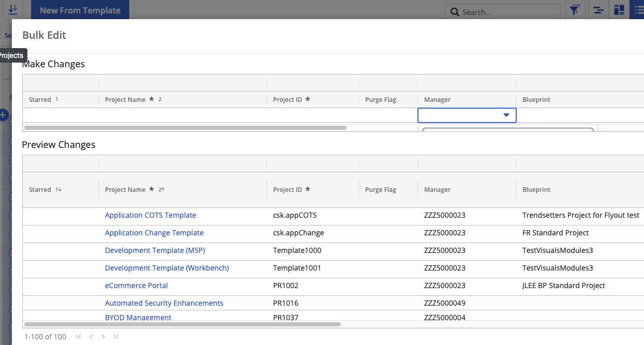Image resolution: width=644 pixels, height=345 pixels.
Task: Expand the Manager dropdown in Make Changes
Action: tap(506, 115)
